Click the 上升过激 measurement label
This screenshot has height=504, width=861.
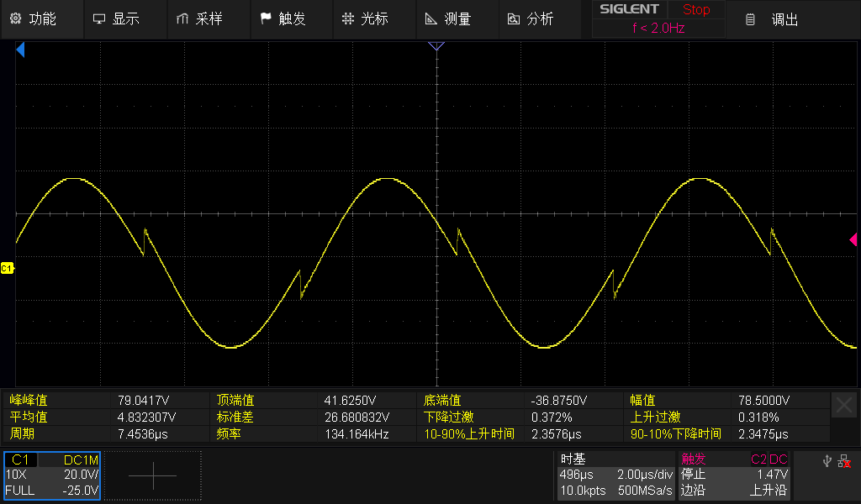[x=655, y=417]
